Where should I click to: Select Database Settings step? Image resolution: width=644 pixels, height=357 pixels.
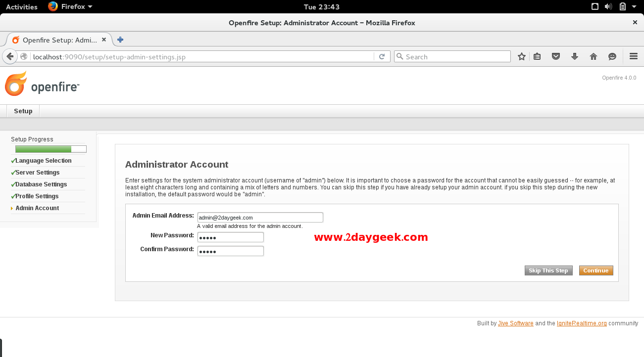tap(41, 184)
